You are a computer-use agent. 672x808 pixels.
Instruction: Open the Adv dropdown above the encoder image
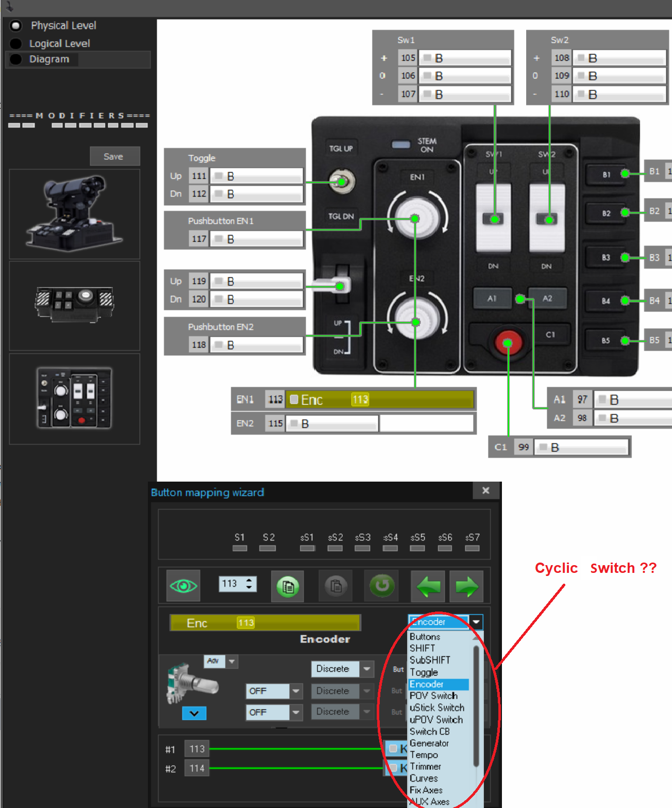point(232,661)
